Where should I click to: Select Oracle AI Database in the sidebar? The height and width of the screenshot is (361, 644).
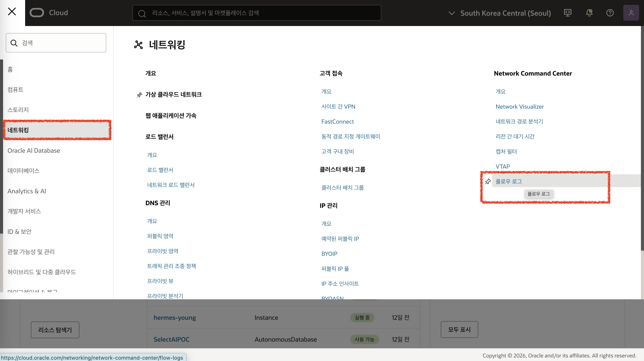pos(34,151)
